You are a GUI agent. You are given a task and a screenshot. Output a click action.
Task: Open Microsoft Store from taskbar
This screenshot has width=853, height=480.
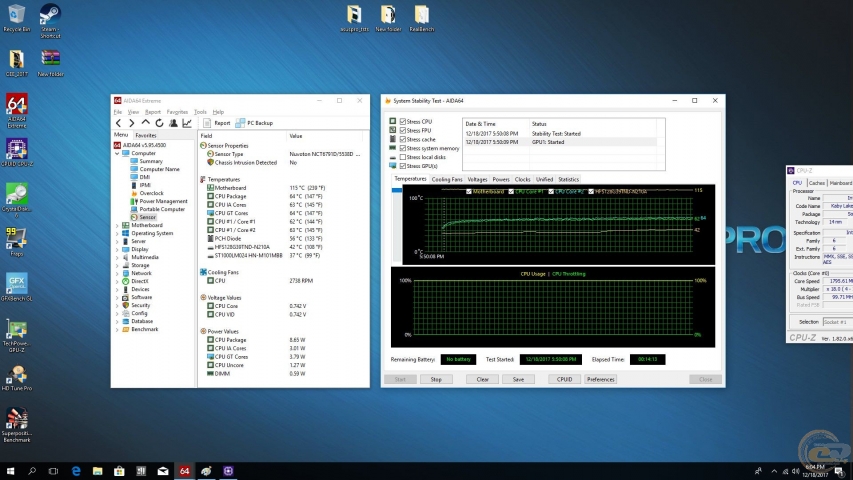(x=119, y=471)
